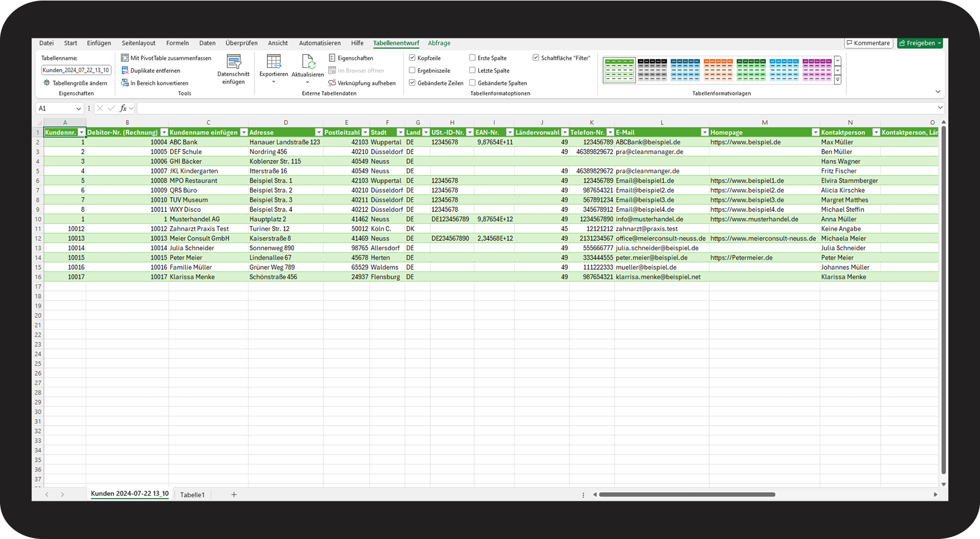Expand the formula bar
The width and height of the screenshot is (980, 539).
click(x=940, y=108)
